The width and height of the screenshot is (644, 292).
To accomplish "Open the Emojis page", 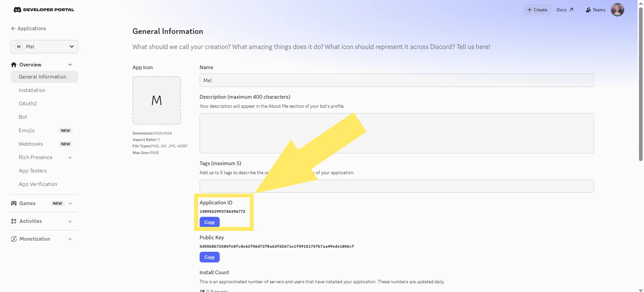I will click(x=26, y=131).
